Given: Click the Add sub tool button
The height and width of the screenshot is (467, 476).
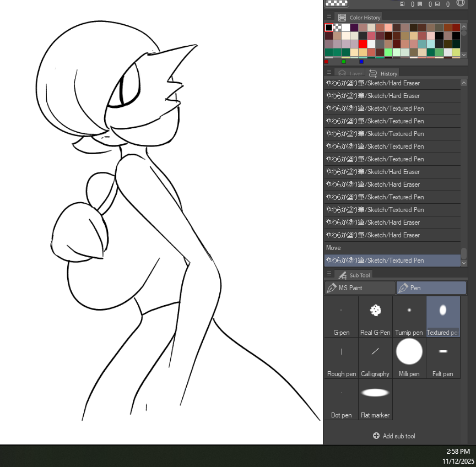Looking at the screenshot, I should [x=394, y=436].
